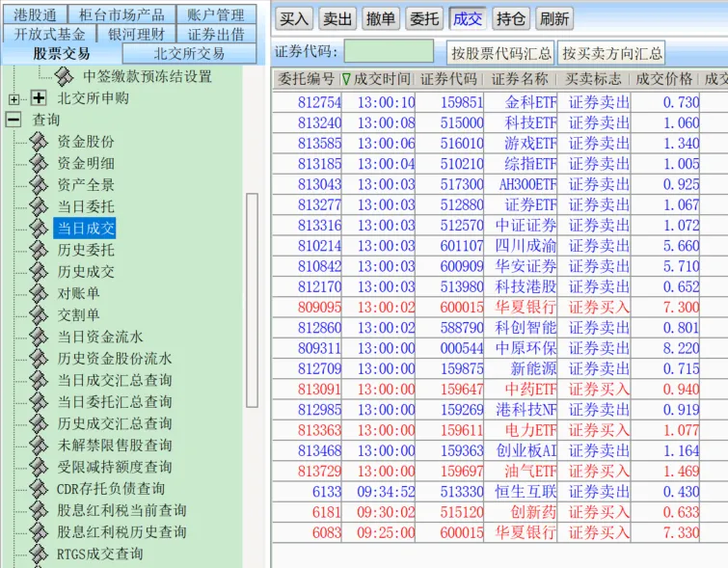Open 资金股份 tree item
Viewport: 728px width, 568px height.
pyautogui.click(x=86, y=142)
